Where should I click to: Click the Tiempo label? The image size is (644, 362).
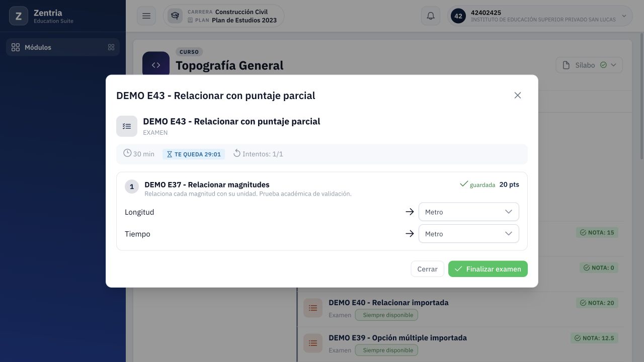click(x=137, y=234)
